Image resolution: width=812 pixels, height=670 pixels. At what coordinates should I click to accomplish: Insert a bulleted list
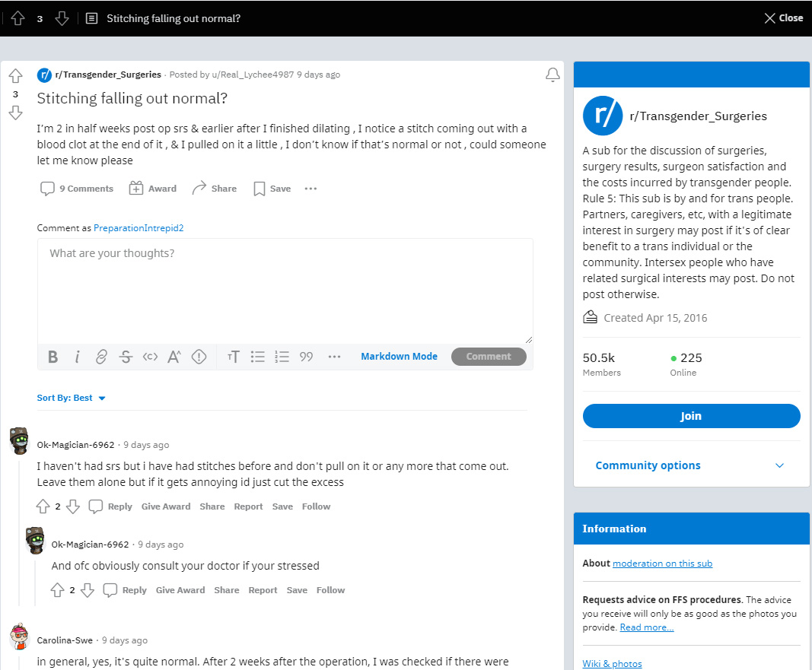[257, 357]
